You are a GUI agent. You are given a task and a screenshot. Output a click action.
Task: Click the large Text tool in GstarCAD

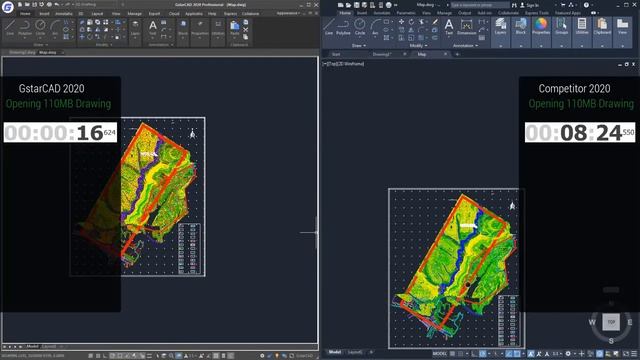click(x=153, y=28)
